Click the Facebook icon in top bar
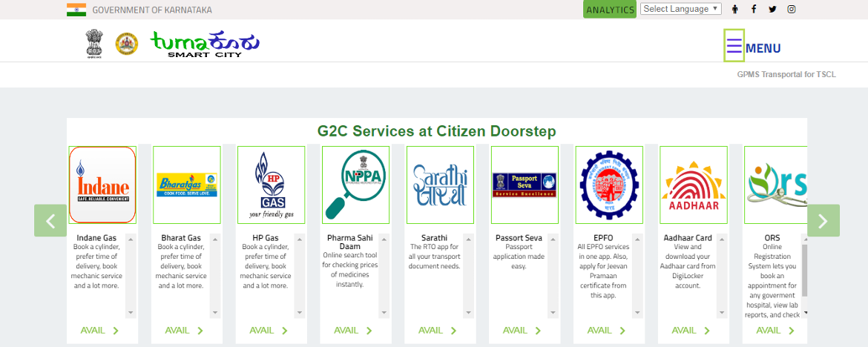868x347 pixels. [754, 9]
